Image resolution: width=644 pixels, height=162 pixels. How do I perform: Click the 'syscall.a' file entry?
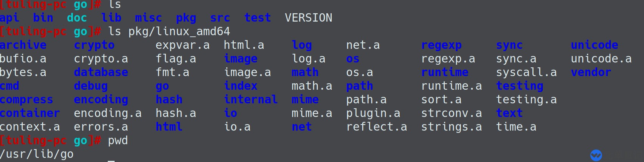526,72
